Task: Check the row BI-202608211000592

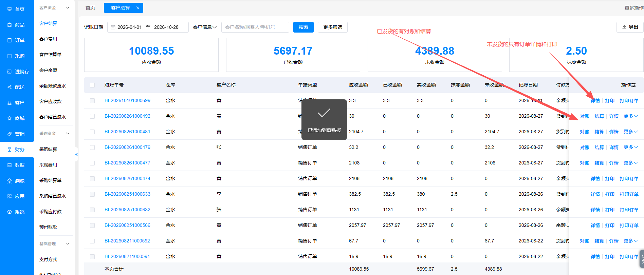Action: [92, 241]
